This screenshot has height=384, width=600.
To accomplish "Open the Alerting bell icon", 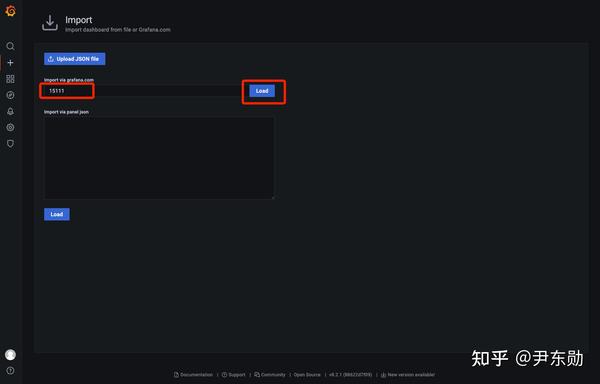I will click(x=10, y=111).
